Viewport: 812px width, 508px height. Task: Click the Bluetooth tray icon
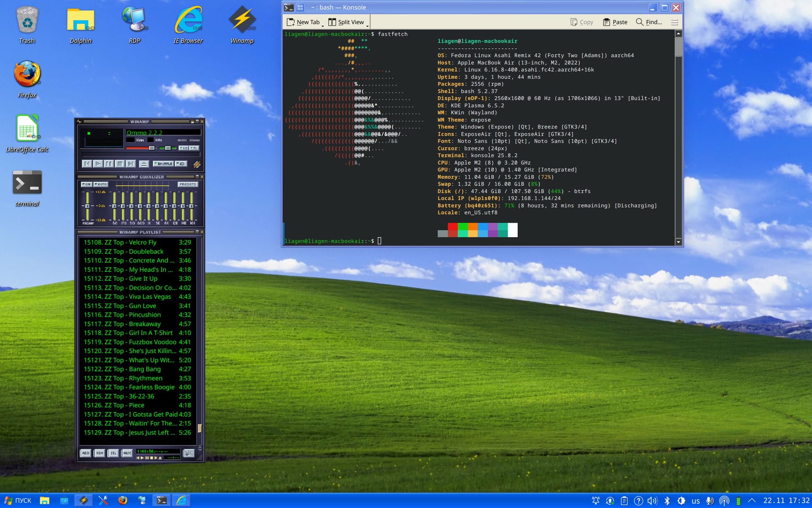[667, 501]
